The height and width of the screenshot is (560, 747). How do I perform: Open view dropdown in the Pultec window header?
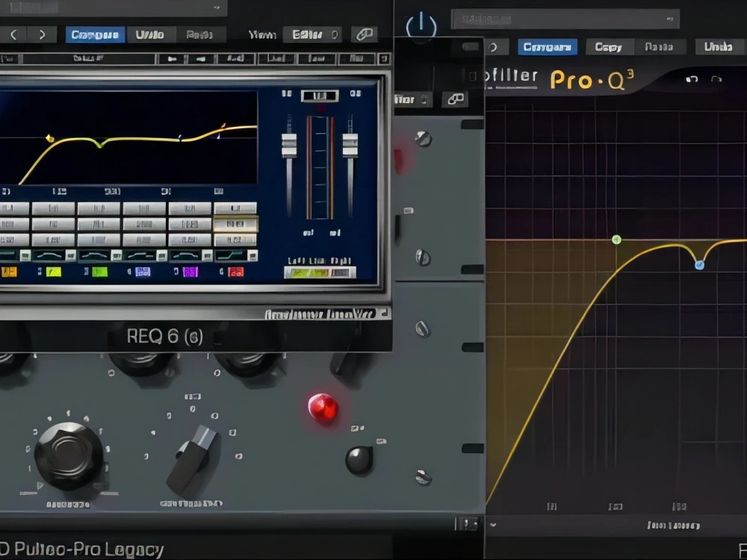[x=413, y=99]
